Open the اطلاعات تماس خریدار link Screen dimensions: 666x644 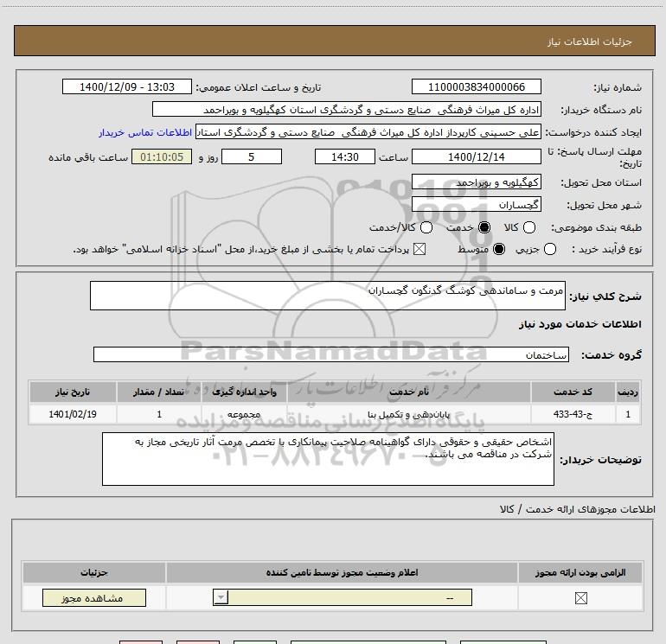click(145, 132)
